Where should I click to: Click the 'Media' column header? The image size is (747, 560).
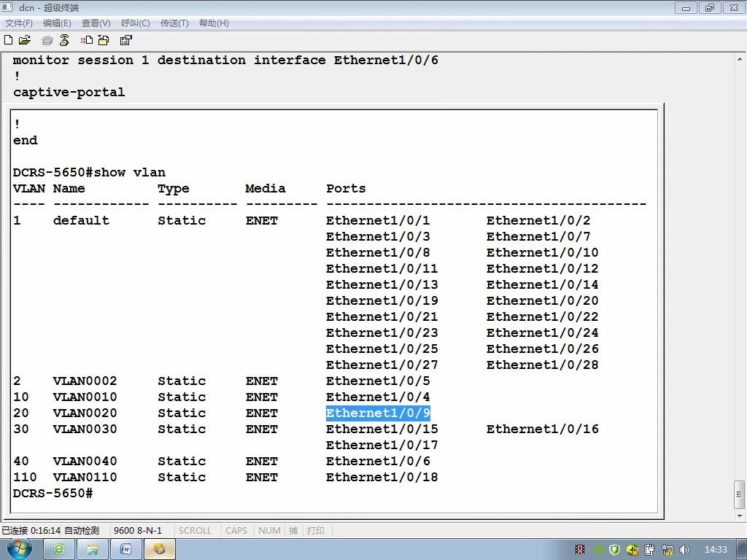(266, 189)
